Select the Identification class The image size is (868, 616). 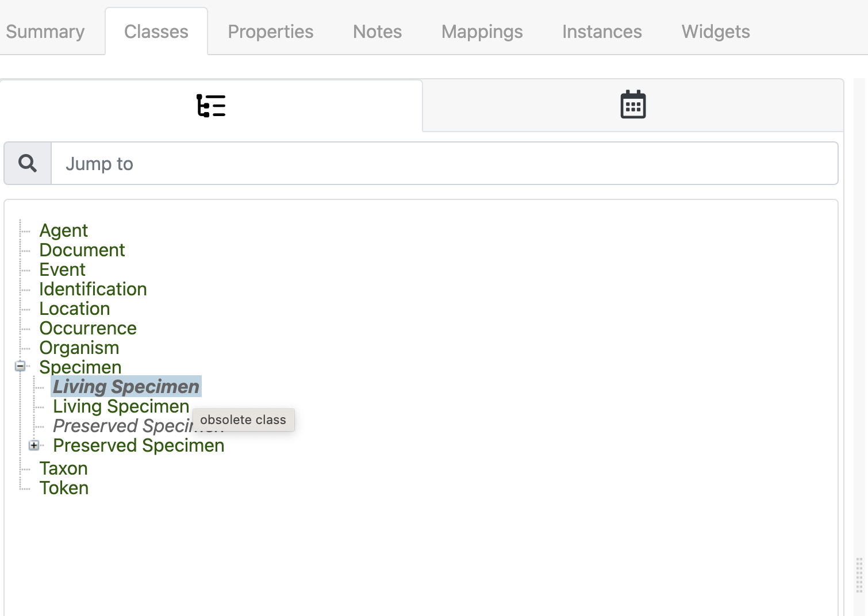(93, 288)
